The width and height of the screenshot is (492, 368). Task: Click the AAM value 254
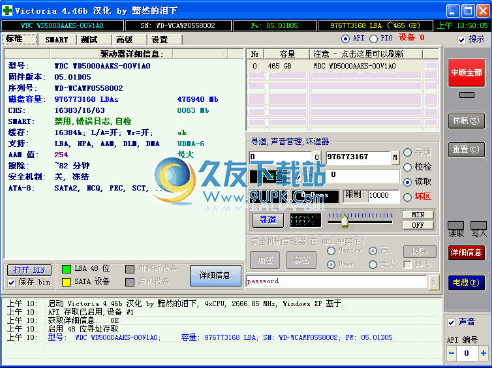tap(61, 155)
